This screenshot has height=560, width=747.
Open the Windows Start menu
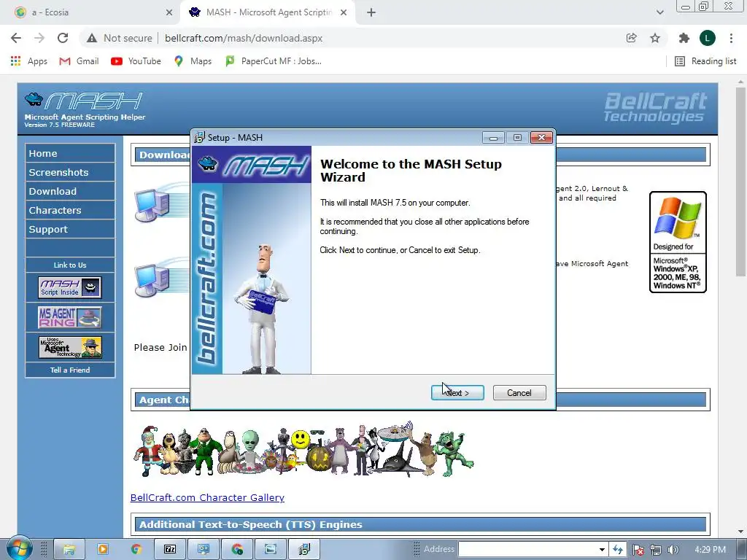18,548
